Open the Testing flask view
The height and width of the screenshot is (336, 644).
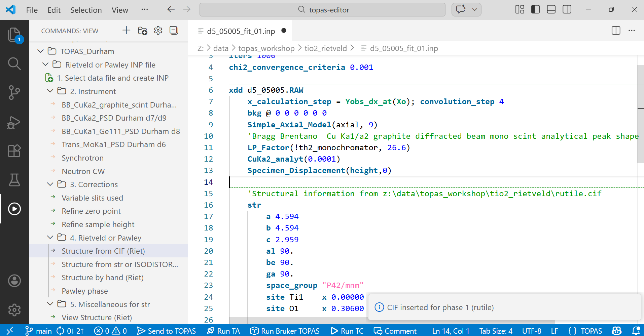click(14, 180)
